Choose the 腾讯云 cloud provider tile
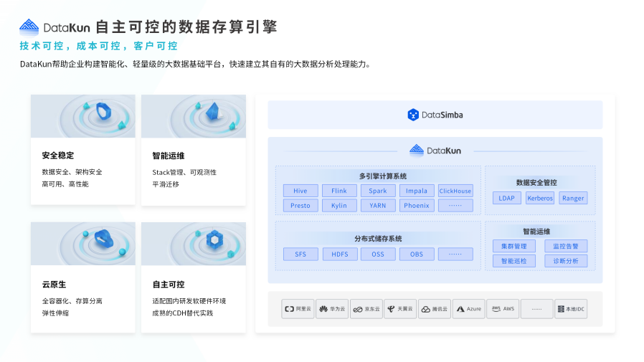The image size is (644, 362). (435, 309)
